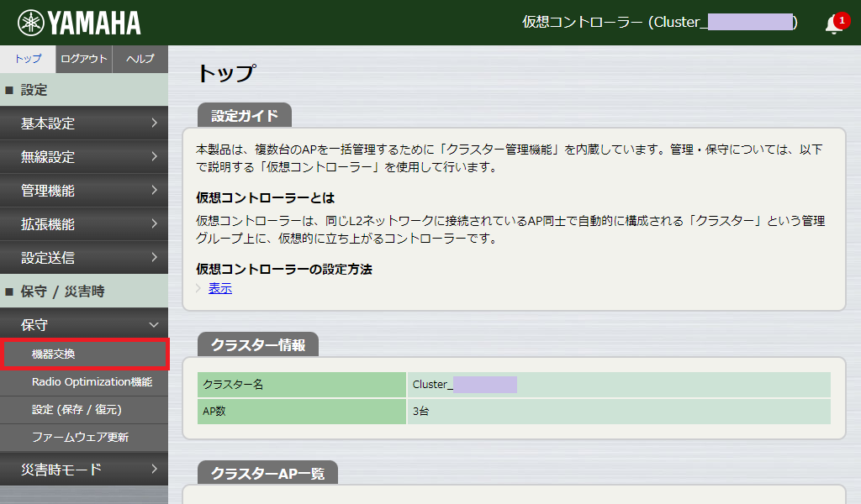
Task: Select the トップ tab
Action: [26, 59]
